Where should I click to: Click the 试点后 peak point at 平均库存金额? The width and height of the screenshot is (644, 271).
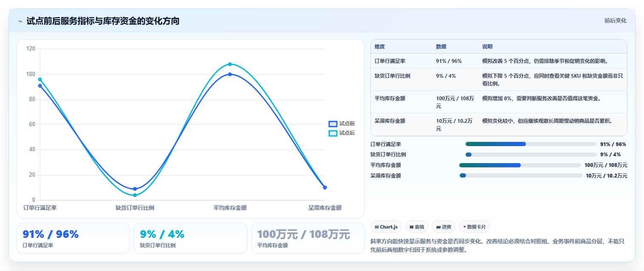pyautogui.click(x=230, y=64)
